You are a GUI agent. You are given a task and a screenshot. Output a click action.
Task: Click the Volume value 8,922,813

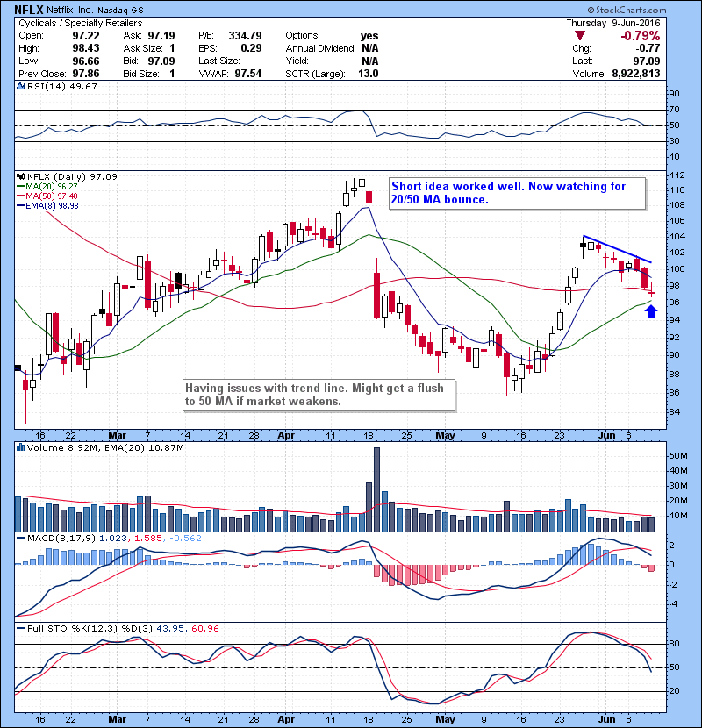[x=636, y=74]
